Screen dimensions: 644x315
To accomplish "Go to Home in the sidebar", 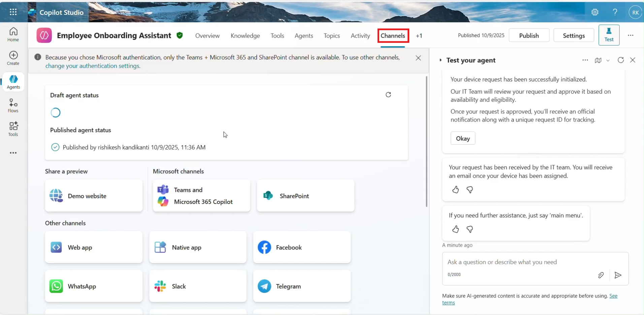I will pos(13,34).
